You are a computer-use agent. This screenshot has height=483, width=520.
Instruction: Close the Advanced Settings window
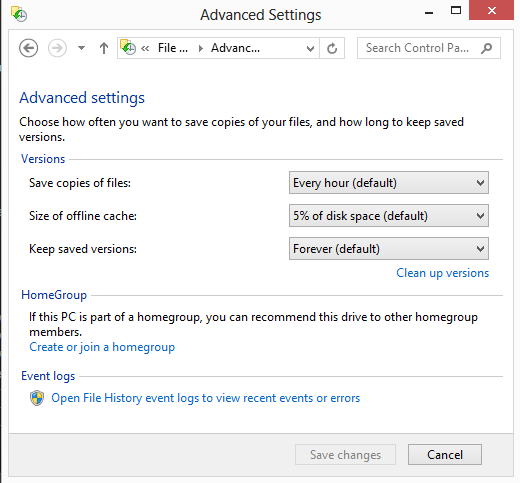[491, 11]
